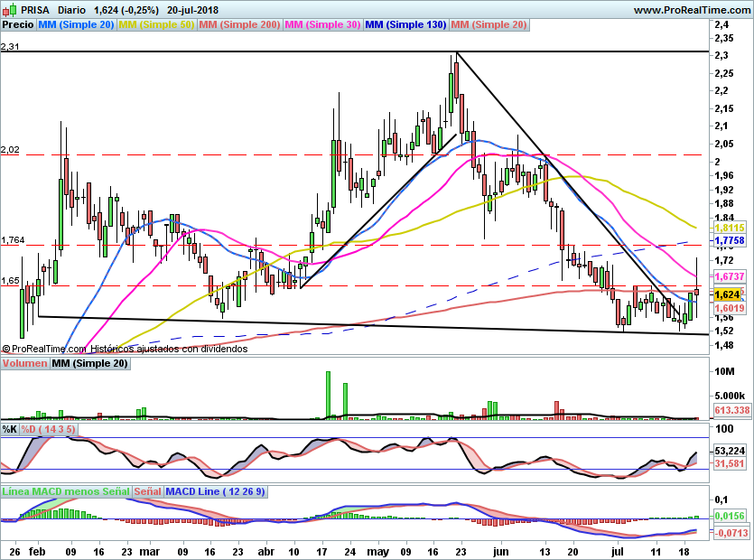Screen dimensions: 754x560
Task: Select the magenta MM (Simple 30) label
Action: [322, 25]
